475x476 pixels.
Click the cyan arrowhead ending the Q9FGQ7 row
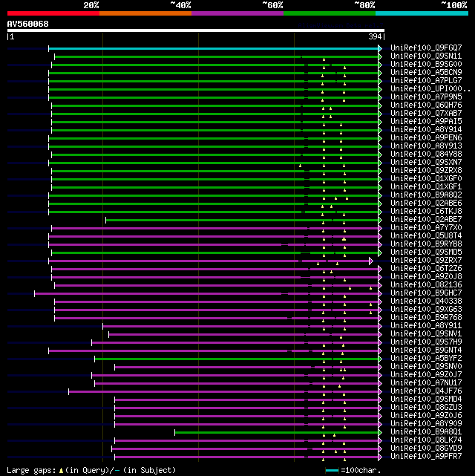click(380, 48)
